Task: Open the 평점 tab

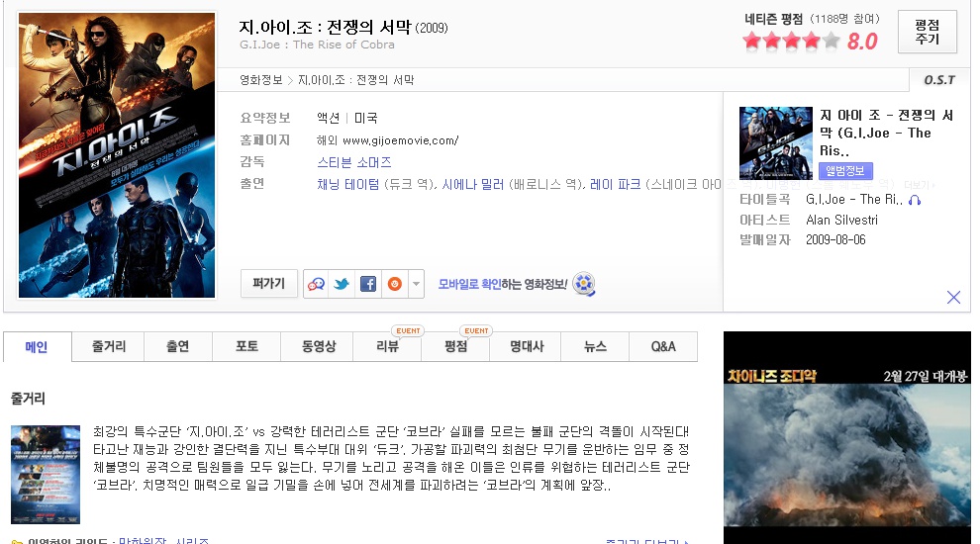Action: pos(456,346)
